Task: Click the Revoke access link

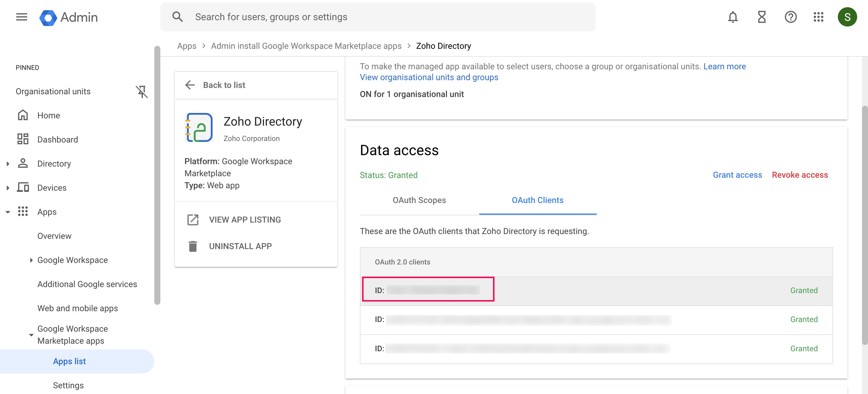Action: [800, 175]
